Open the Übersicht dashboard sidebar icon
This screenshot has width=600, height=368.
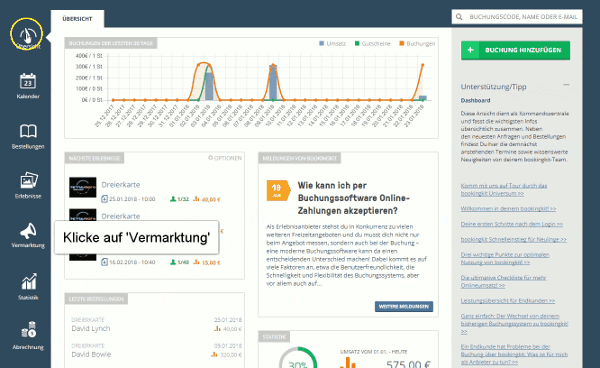pyautogui.click(x=27, y=35)
